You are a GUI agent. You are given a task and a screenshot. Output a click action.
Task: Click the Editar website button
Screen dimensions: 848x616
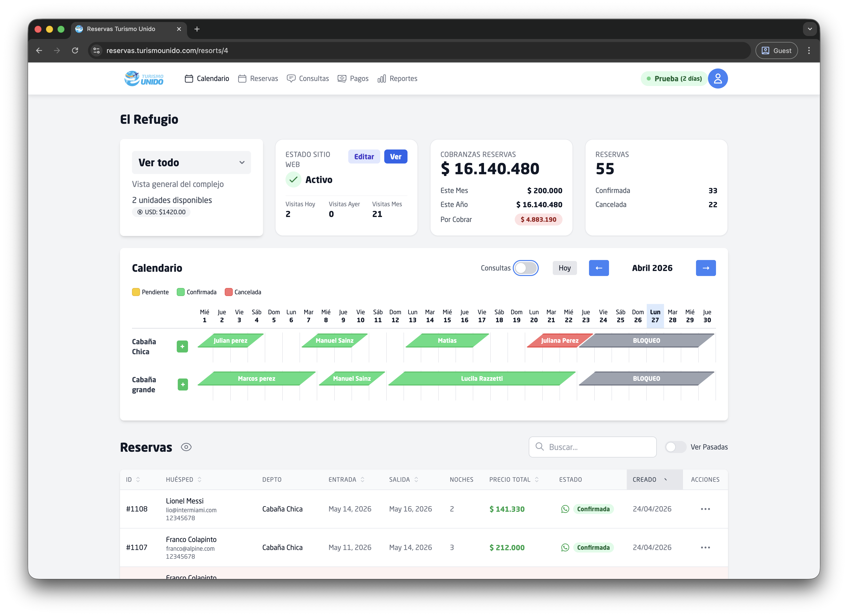pyautogui.click(x=364, y=156)
